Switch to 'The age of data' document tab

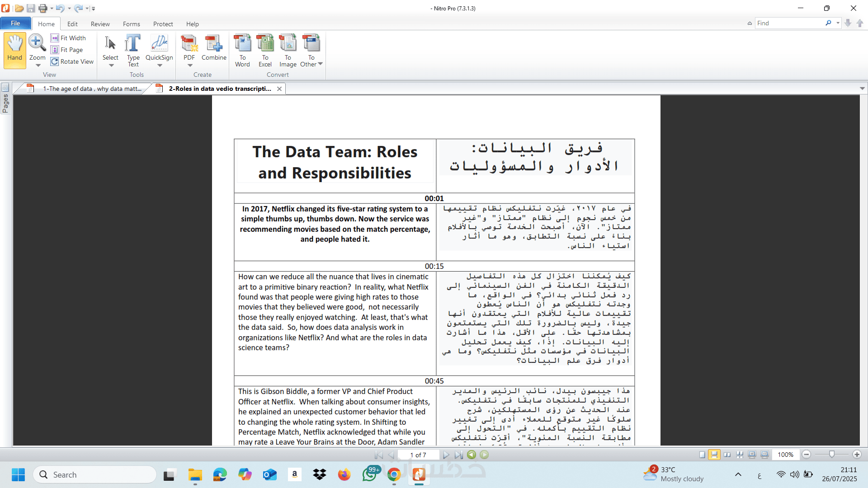[92, 89]
